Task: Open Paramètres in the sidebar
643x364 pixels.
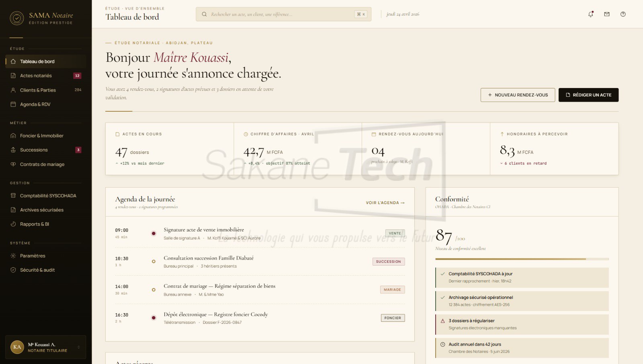Action: (x=46, y=256)
